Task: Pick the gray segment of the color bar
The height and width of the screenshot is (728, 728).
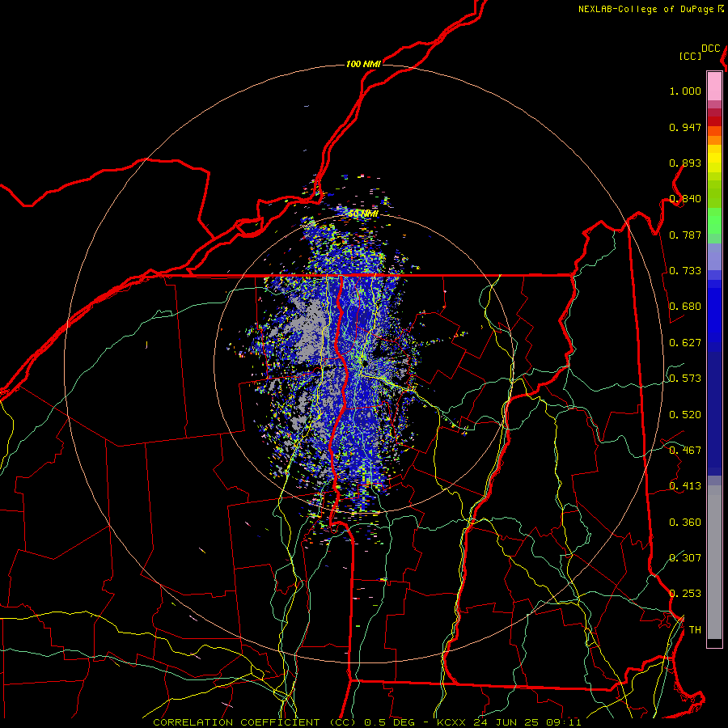Action: 714,562
